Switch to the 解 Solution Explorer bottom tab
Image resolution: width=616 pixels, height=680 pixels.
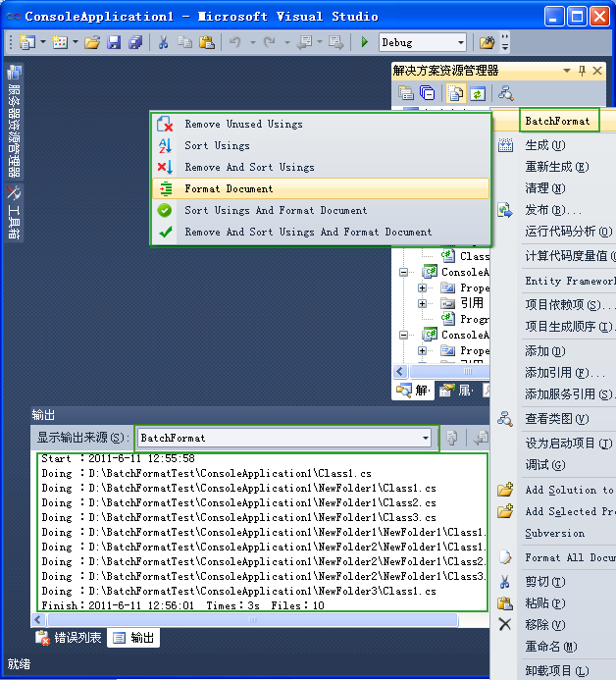[414, 391]
